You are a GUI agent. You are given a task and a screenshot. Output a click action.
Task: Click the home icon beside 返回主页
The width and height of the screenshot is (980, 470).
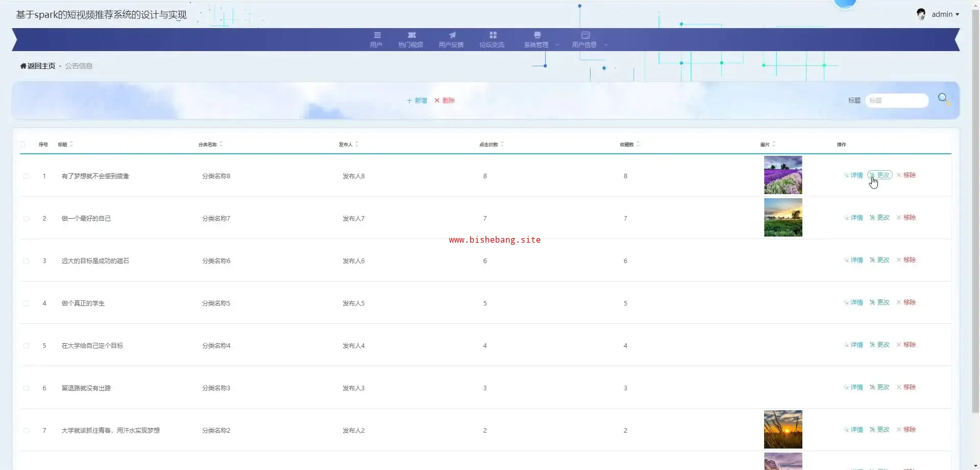point(23,66)
